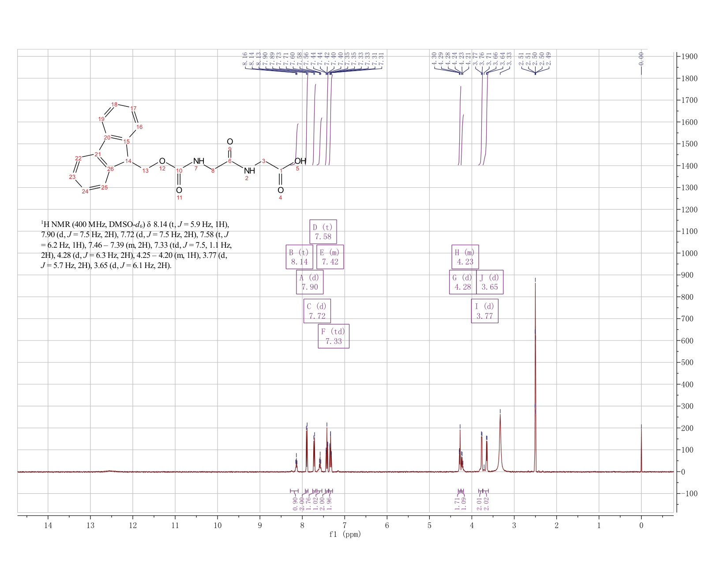Viewport: 728px width, 563px height.
Task: Click atom number 23 on fluorene ring
Action: coord(72,177)
